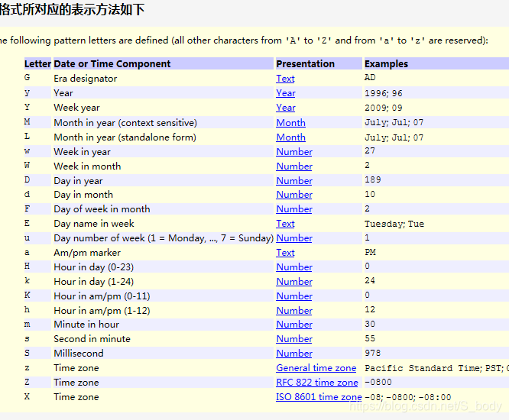509x420 pixels.
Task: Click the 'Pacific Standard Time' example text
Action: coord(423,368)
